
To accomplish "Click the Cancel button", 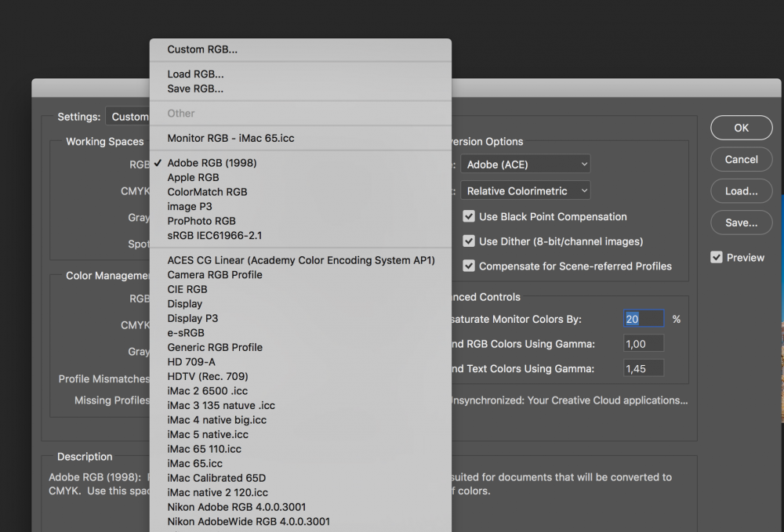I will (741, 159).
